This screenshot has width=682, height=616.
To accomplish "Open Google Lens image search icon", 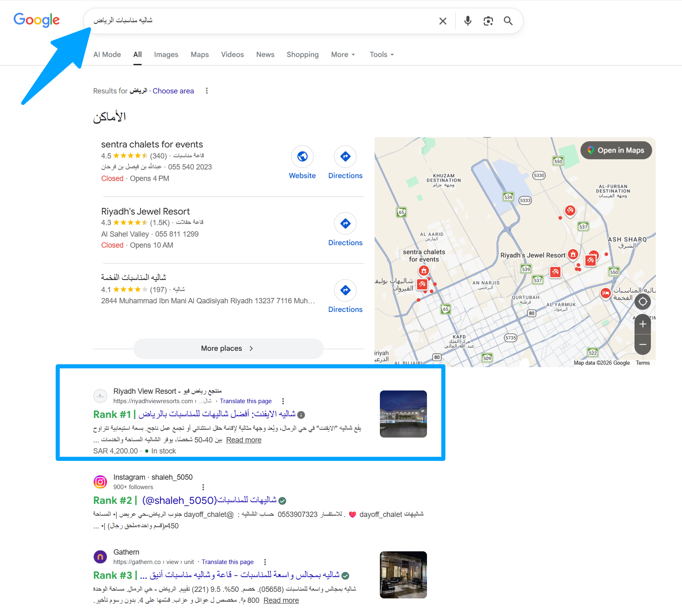I will (488, 21).
